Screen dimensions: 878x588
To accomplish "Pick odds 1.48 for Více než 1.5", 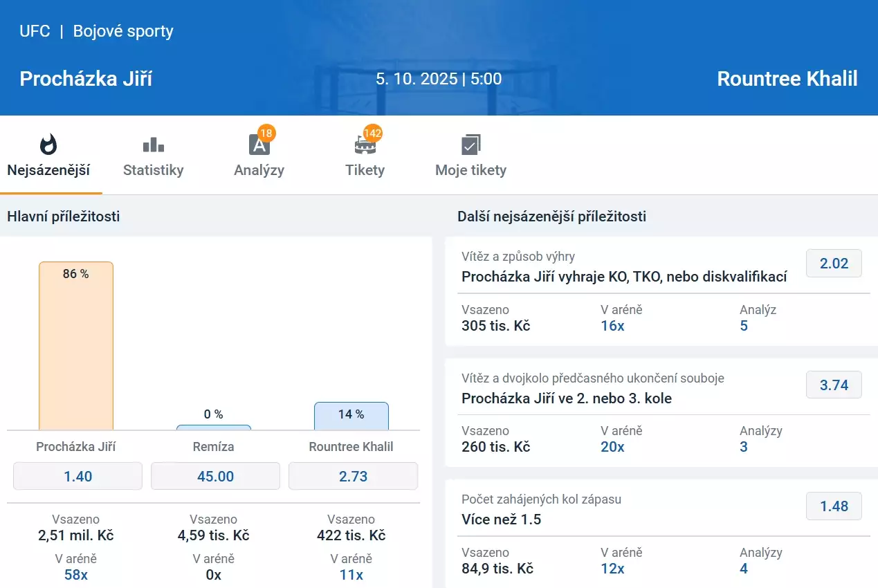I will tap(834, 506).
